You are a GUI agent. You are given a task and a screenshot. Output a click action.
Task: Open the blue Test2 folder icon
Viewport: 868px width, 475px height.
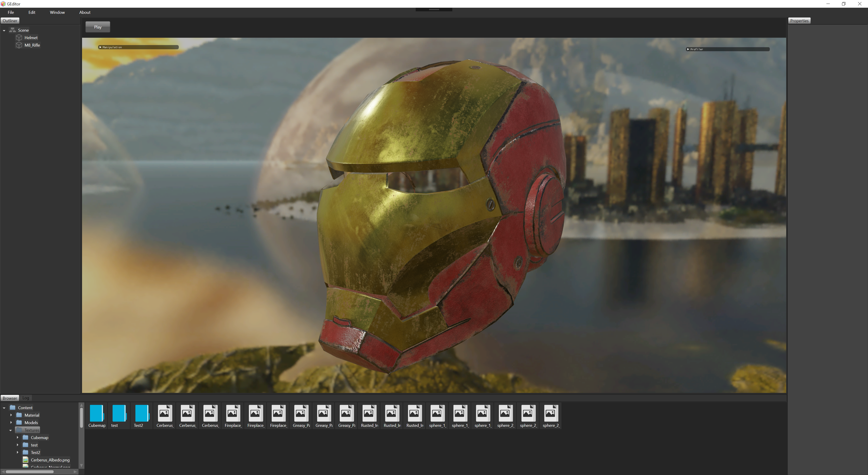pyautogui.click(x=142, y=413)
